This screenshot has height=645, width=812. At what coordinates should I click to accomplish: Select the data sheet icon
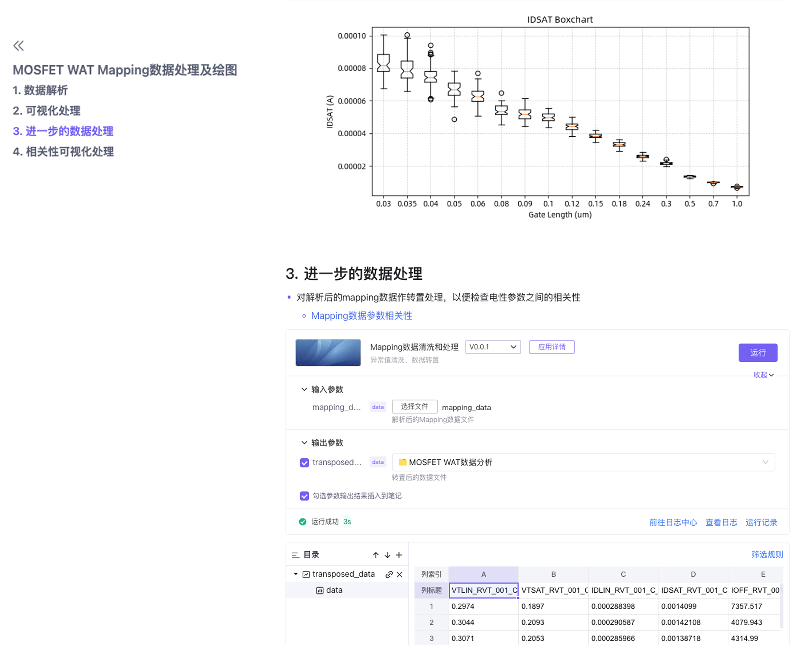[x=320, y=590]
